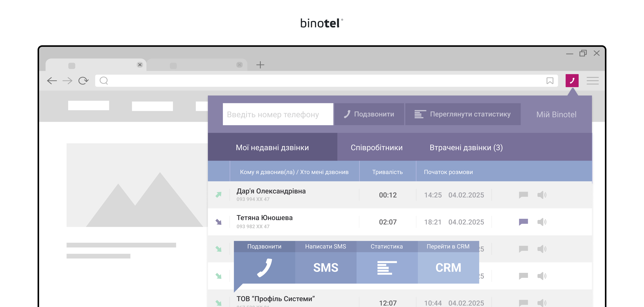644x307 pixels.
Task: Open a new browser tab with plus
Action: [260, 65]
